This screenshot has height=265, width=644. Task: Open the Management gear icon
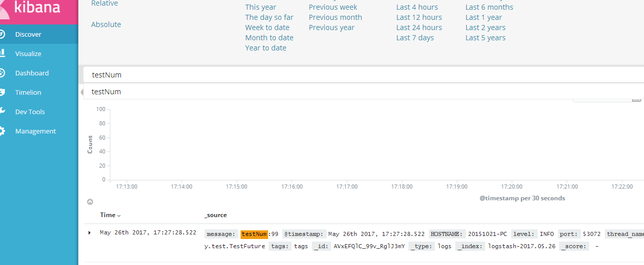coord(2,131)
